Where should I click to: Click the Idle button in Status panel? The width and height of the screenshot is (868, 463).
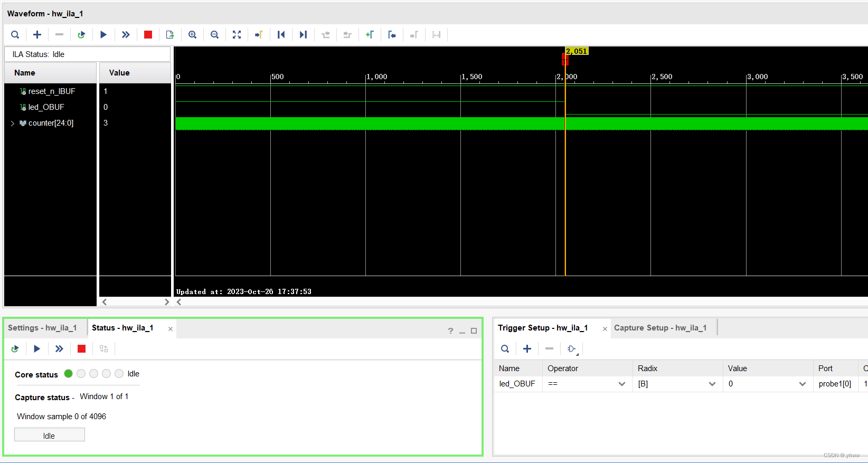pos(49,435)
